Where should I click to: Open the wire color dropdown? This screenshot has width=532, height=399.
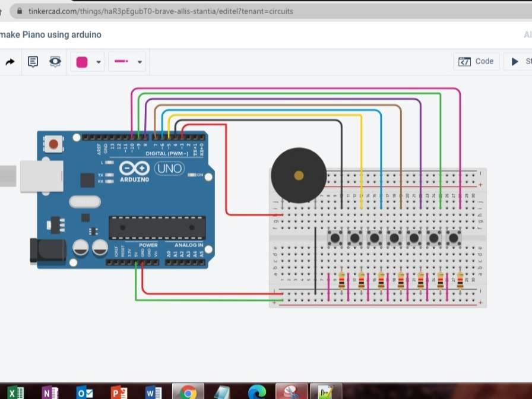pos(98,61)
